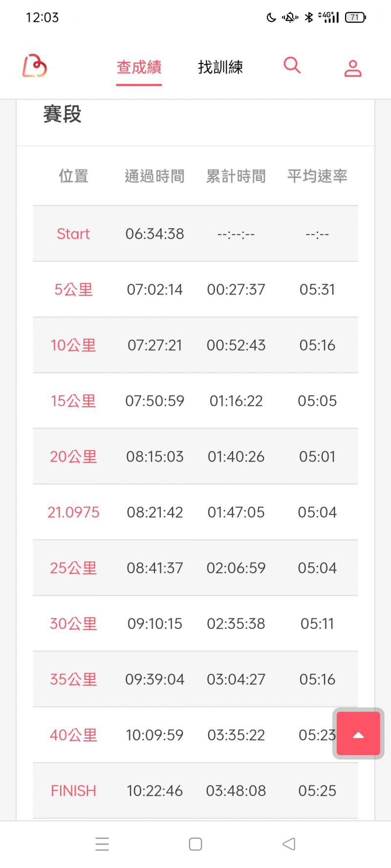Screen dimensions: 391x868
Task: Tap the 10公里 checkpoint label
Action: pos(73,345)
